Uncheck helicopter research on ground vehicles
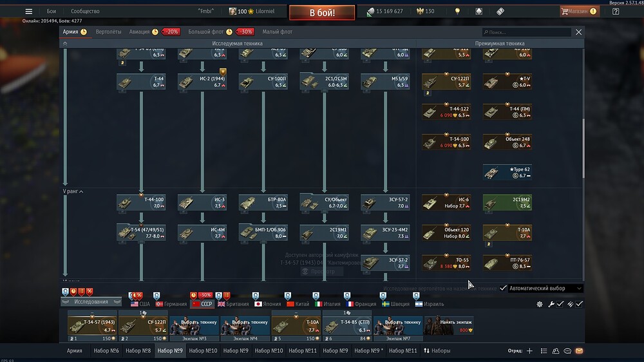The width and height of the screenshot is (644, 362). (503, 288)
